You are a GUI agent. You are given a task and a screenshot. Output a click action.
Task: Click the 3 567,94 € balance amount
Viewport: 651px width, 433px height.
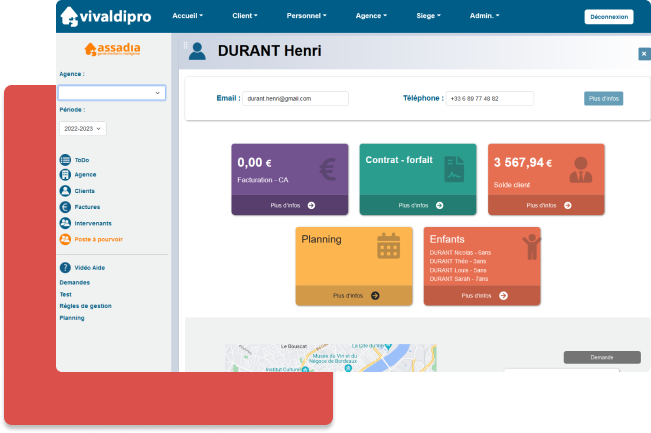pos(523,163)
